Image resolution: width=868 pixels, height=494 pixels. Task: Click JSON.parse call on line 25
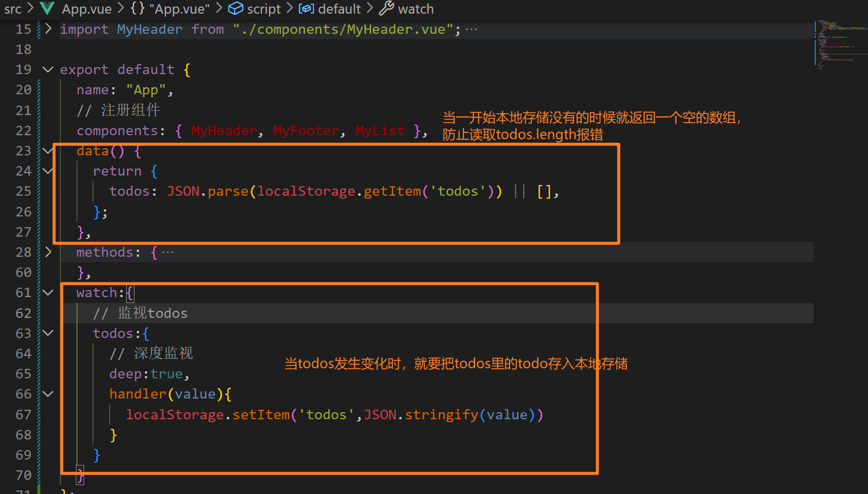(207, 191)
